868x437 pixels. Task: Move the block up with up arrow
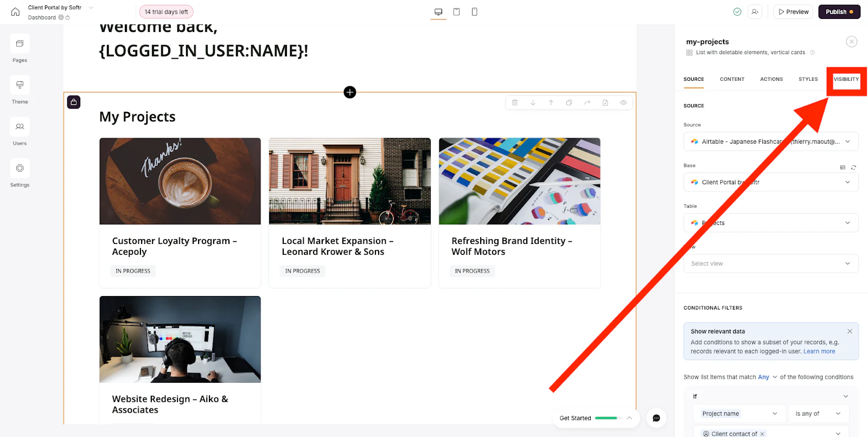[x=551, y=102]
